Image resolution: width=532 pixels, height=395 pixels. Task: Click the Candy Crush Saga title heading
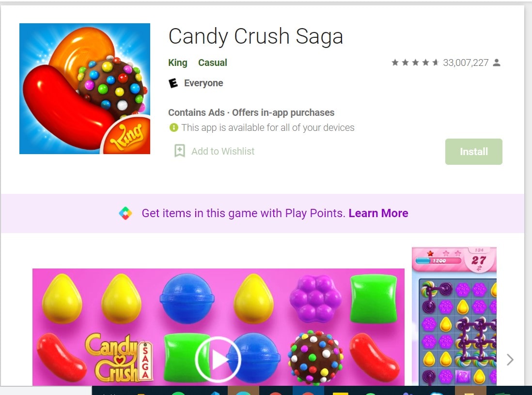tap(256, 37)
